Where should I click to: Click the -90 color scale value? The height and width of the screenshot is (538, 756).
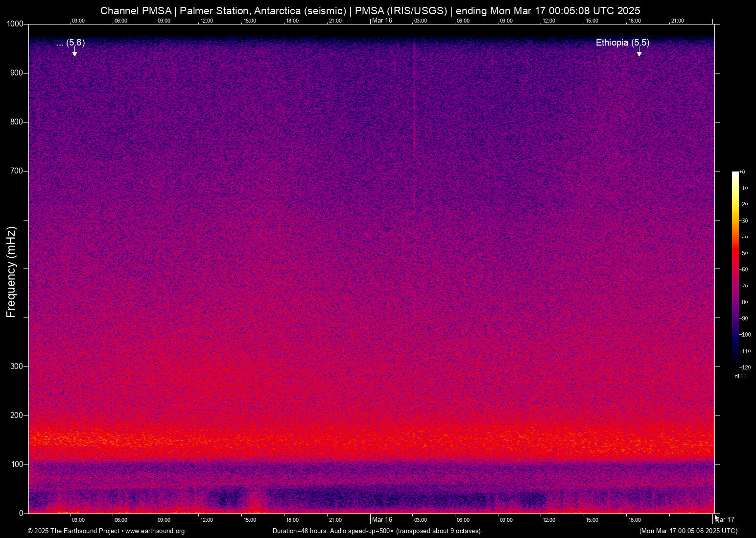tap(744, 318)
